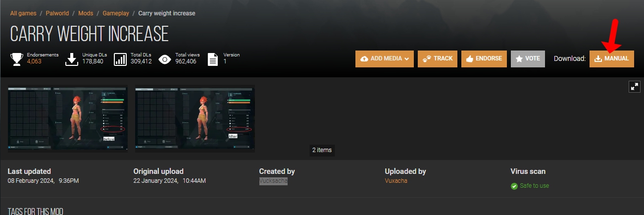Open the Add Media dropdown

pyautogui.click(x=385, y=58)
